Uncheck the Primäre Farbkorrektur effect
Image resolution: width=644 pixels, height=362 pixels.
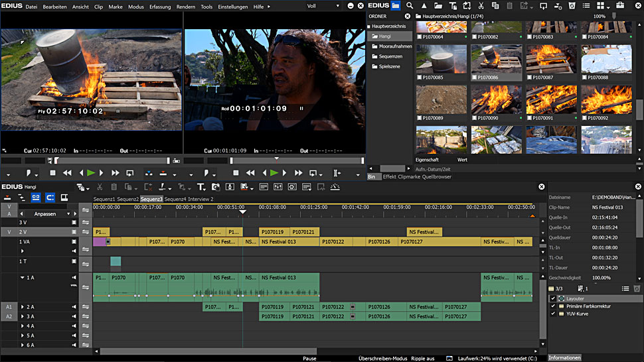click(553, 306)
